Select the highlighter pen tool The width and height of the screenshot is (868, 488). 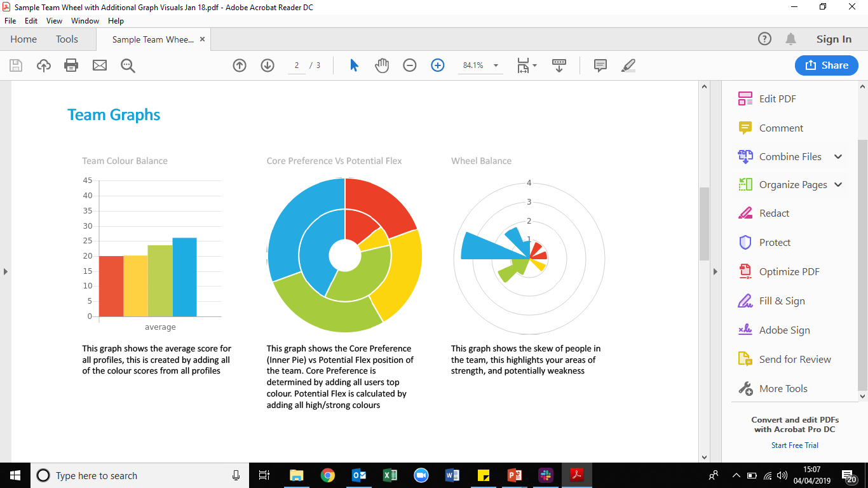tap(628, 65)
